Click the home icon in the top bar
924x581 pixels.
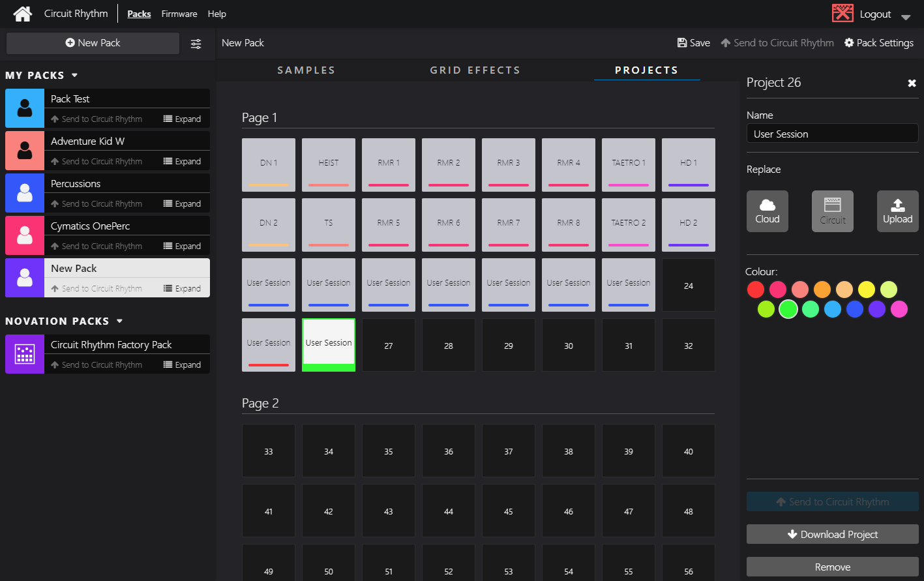click(x=22, y=13)
